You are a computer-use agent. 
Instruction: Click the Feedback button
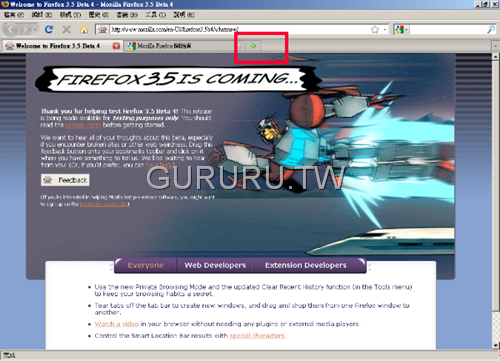(65, 180)
